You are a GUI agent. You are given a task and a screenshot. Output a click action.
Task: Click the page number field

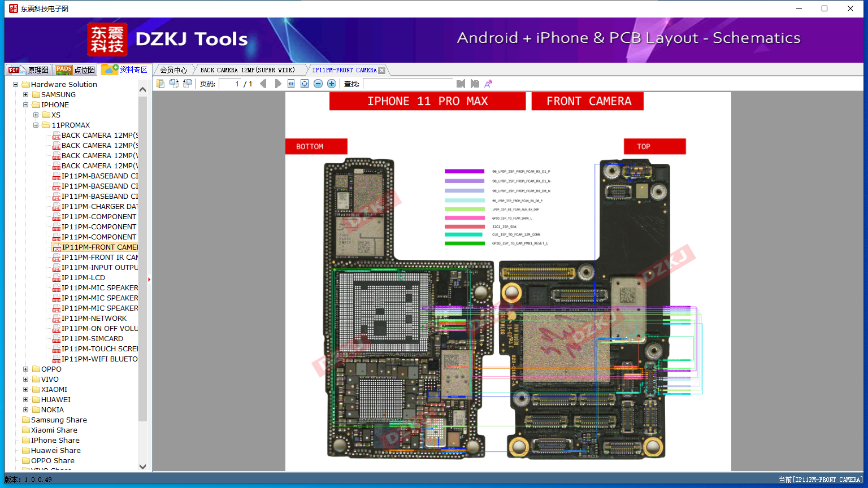click(229, 84)
